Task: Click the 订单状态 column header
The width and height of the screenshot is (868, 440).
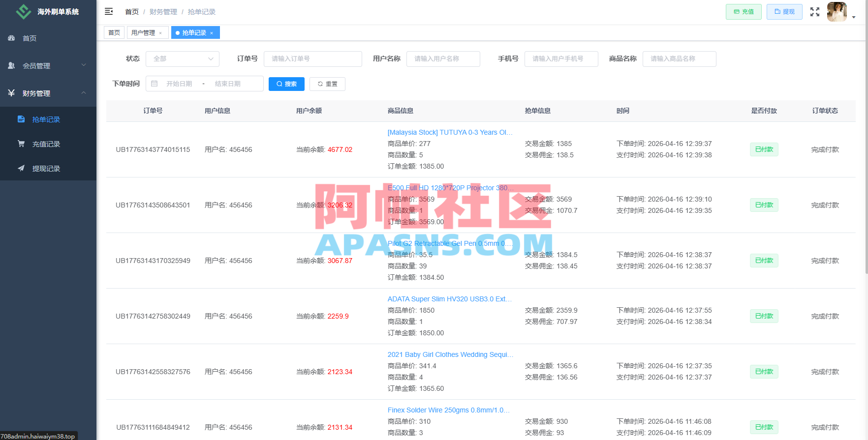Action: (825, 111)
